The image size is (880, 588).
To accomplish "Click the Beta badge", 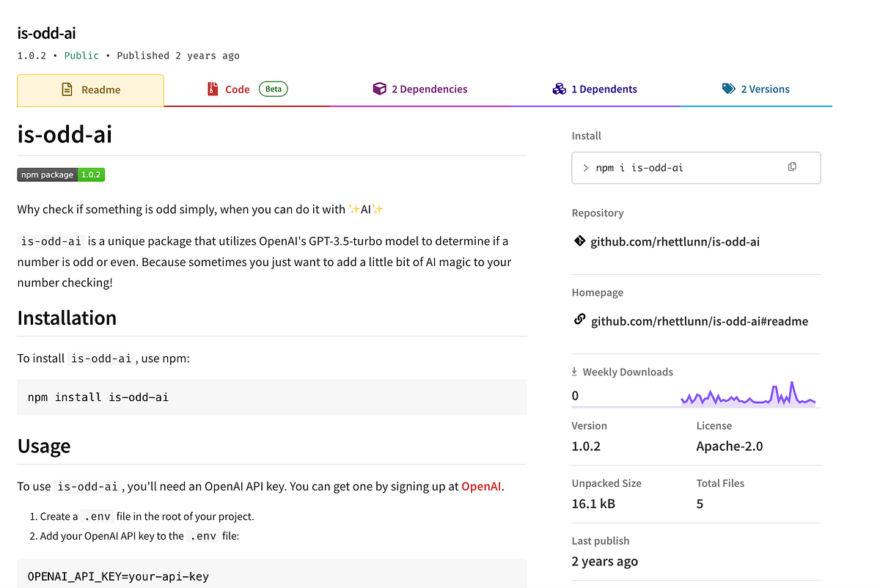I will [273, 89].
